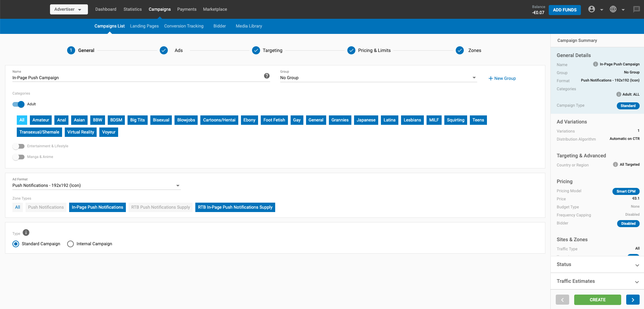The width and height of the screenshot is (644, 309).
Task: Open the Ad Format dropdown
Action: tap(96, 186)
